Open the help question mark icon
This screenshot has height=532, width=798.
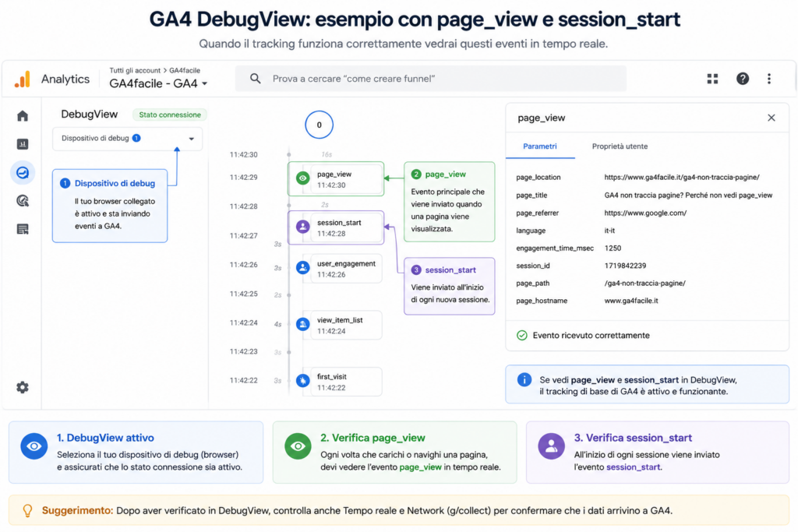click(x=743, y=79)
